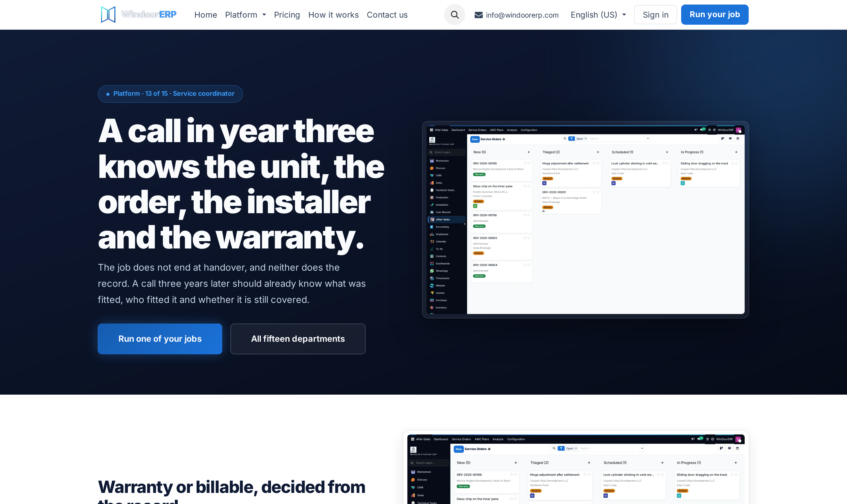Expand search options caret in lower screenshot
Image resolution: width=847 pixels, height=504 pixels.
click(642, 448)
